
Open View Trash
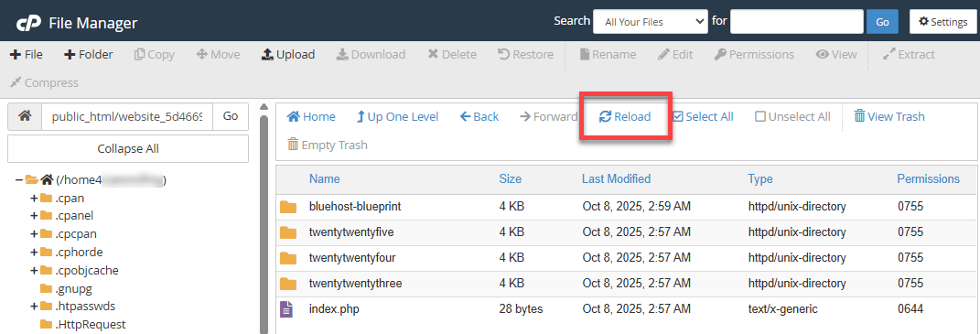coord(889,117)
